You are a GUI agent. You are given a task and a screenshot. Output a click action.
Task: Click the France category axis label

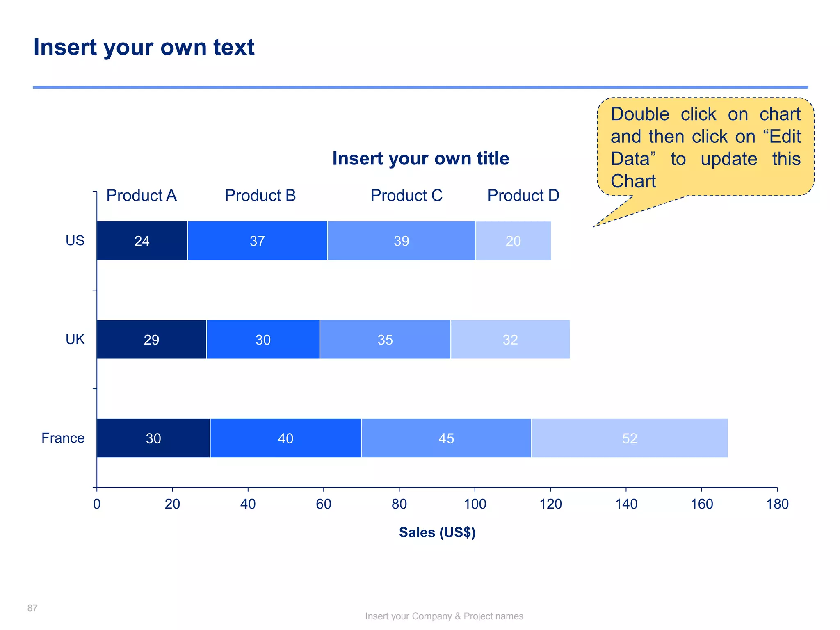click(x=63, y=438)
